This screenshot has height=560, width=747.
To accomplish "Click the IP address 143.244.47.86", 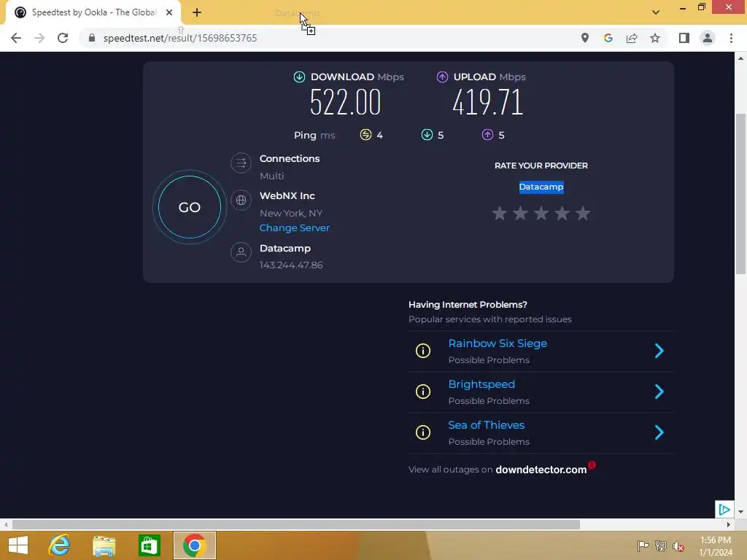I will 291,265.
